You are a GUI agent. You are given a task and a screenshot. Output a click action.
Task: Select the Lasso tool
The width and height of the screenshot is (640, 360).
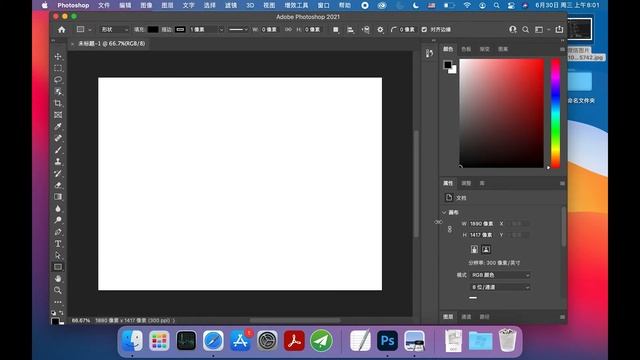(58, 80)
